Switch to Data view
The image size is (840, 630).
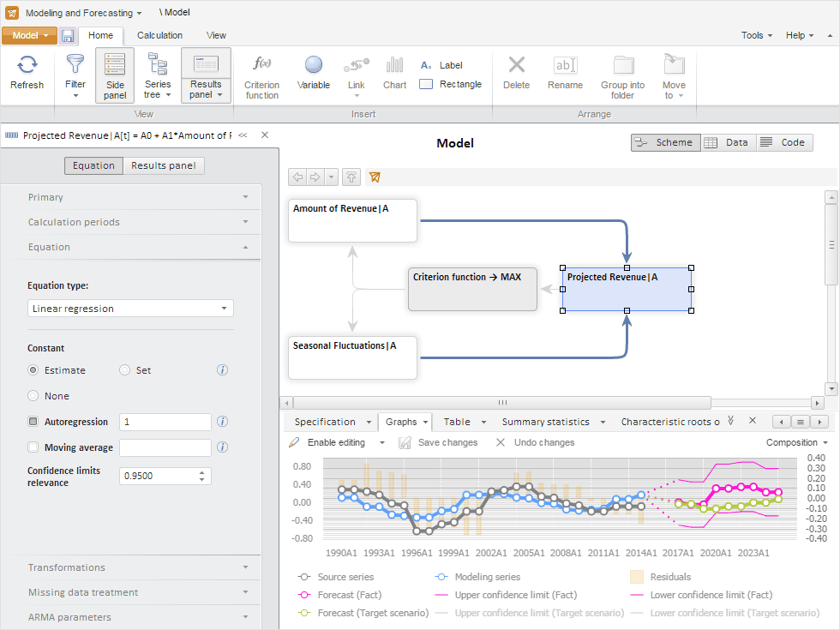tap(728, 143)
